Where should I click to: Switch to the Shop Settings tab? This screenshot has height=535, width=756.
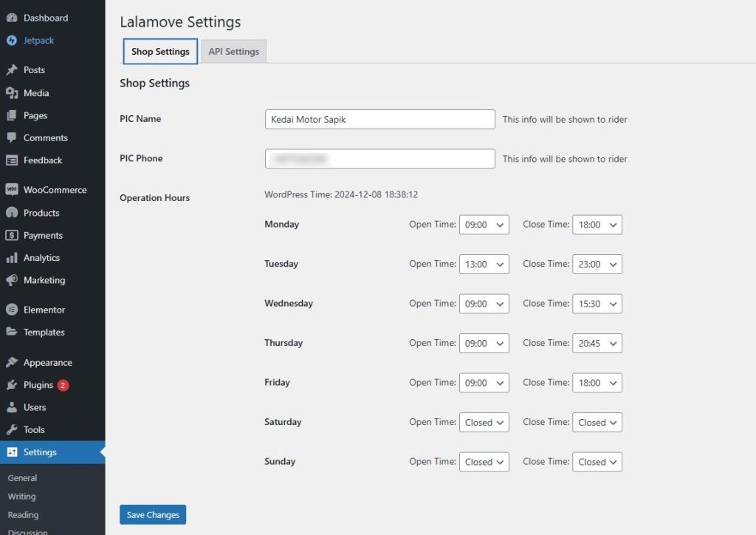click(160, 52)
